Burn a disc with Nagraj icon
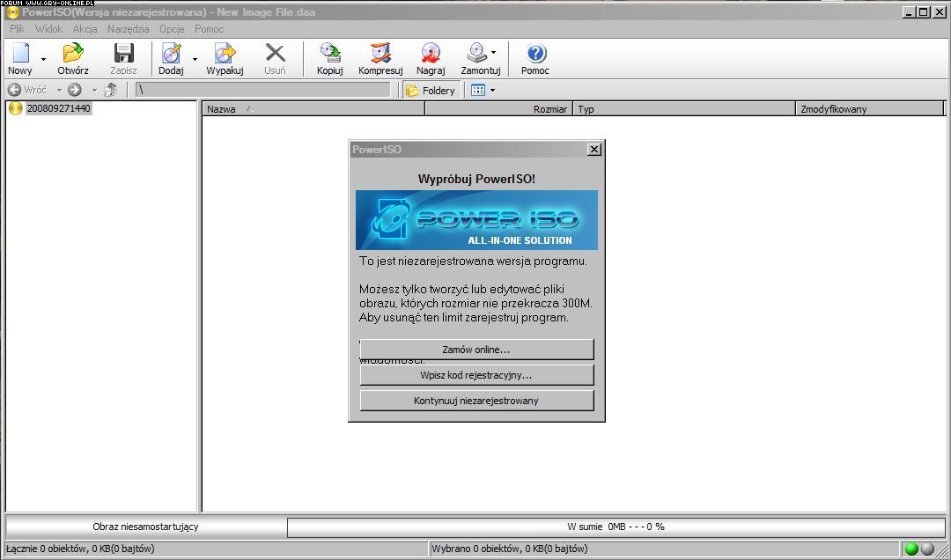951x560 pixels. (431, 54)
